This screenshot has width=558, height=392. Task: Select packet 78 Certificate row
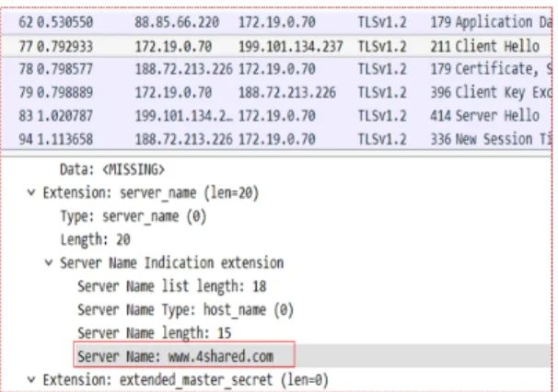tap(276, 69)
